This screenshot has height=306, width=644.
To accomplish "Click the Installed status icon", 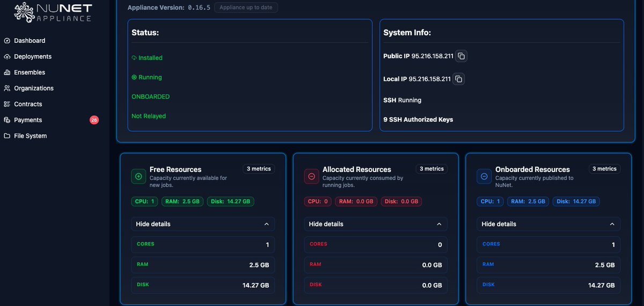I will coord(134,58).
